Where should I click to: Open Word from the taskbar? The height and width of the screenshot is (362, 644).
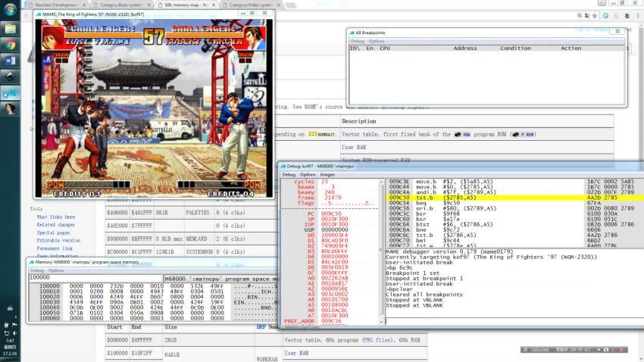coord(11,61)
